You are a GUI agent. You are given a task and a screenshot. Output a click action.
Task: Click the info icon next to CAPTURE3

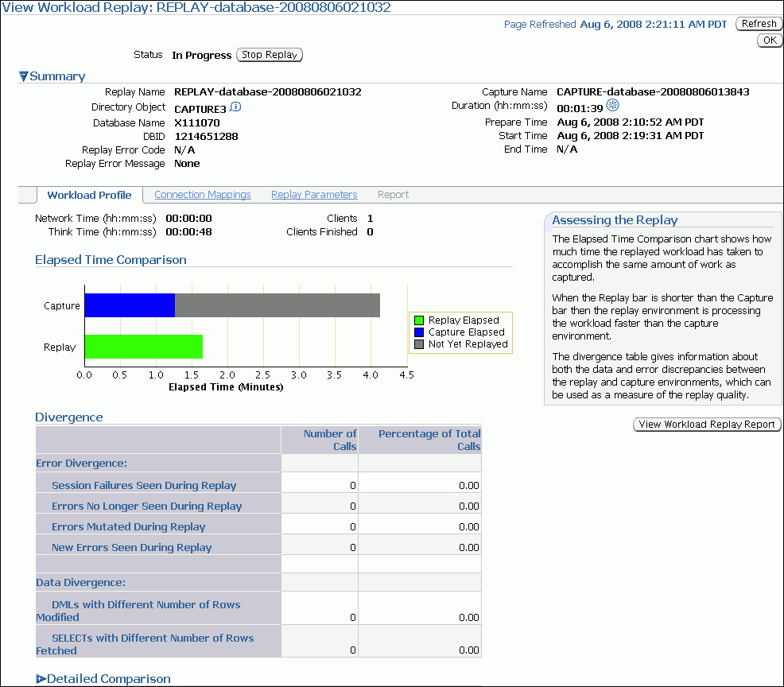235,107
